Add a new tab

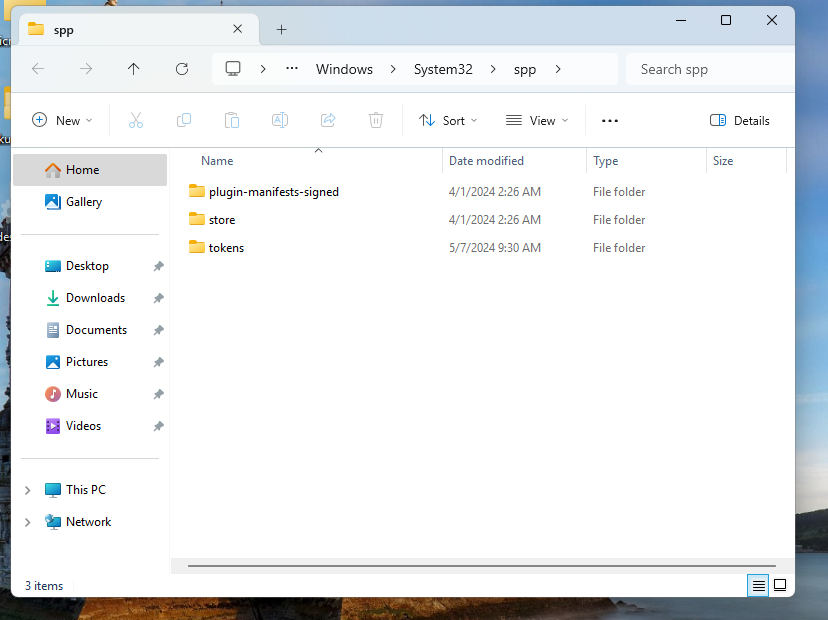281,30
